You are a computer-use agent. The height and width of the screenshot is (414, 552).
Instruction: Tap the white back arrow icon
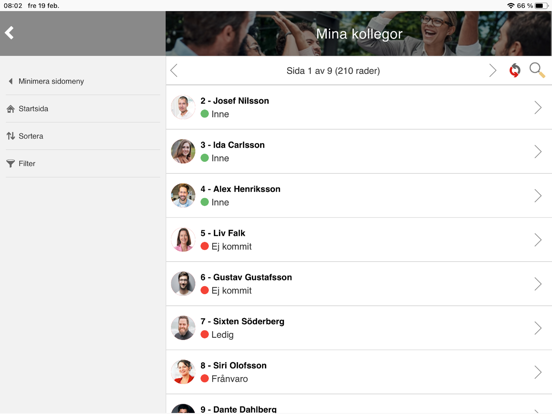coord(9,33)
